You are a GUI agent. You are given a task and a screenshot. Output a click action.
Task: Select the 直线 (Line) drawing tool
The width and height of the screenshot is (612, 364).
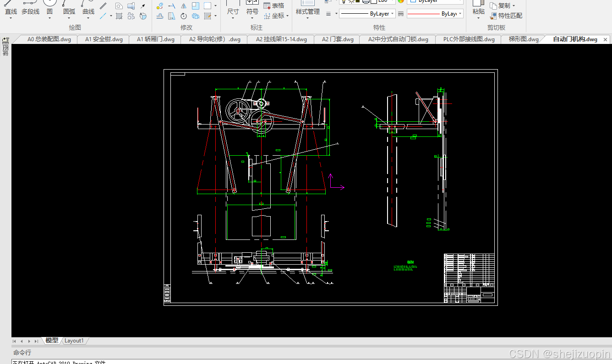point(11,7)
